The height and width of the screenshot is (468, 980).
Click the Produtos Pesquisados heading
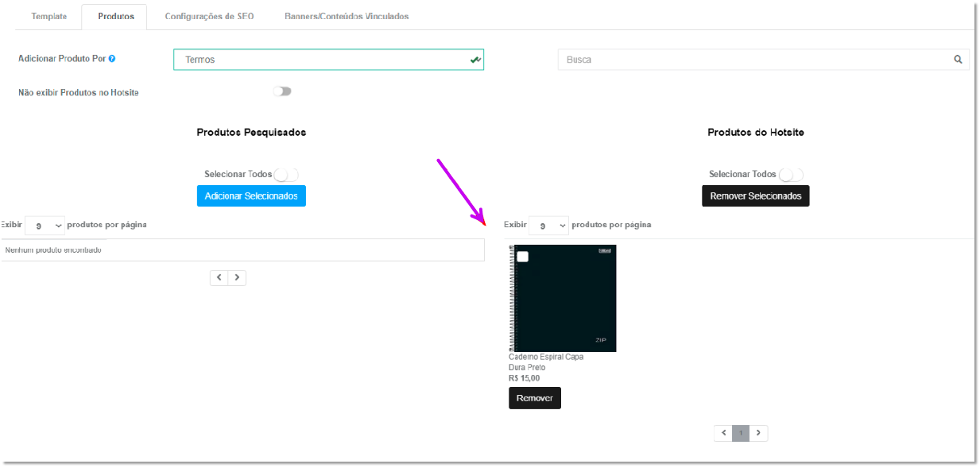pos(251,133)
